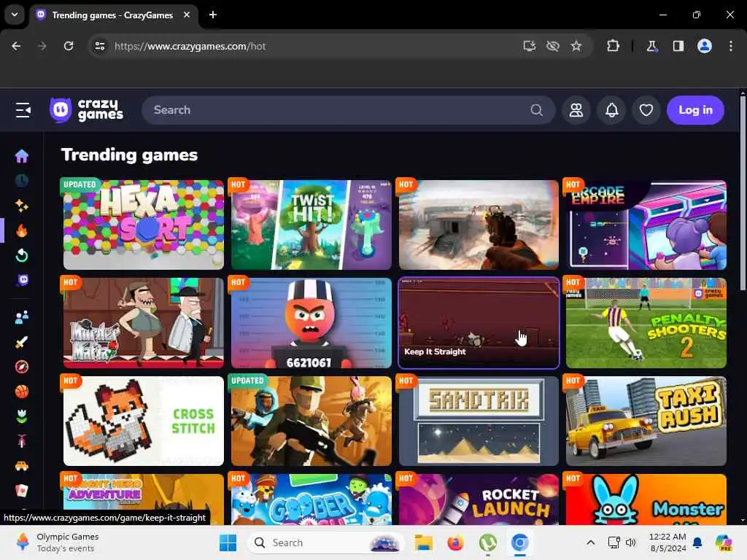Open the Taxi Rush game thumbnail

[x=646, y=421]
